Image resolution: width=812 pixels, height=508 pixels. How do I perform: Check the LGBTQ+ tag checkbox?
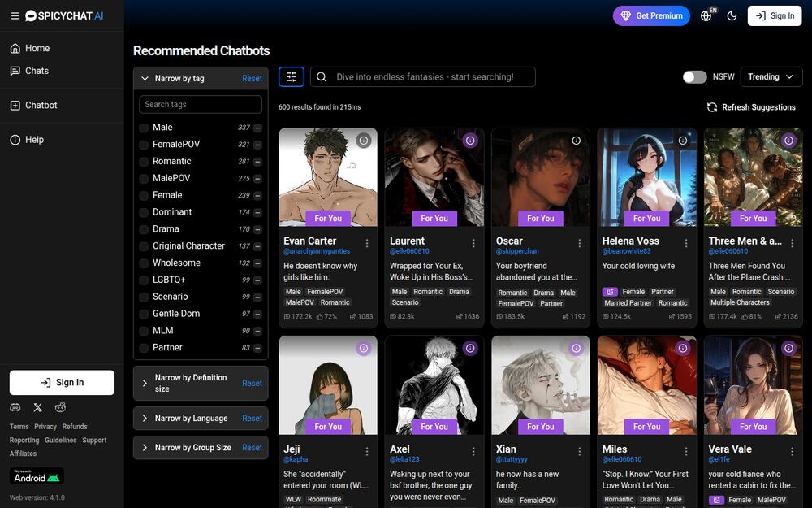coord(144,280)
